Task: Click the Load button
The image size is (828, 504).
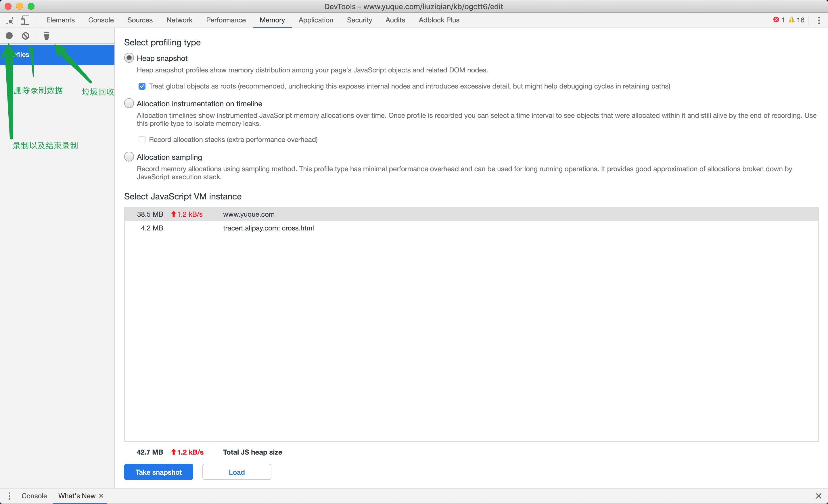Action: coord(237,472)
